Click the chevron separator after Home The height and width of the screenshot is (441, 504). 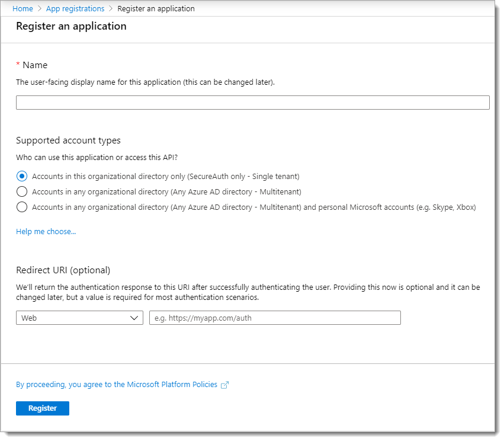pos(40,9)
